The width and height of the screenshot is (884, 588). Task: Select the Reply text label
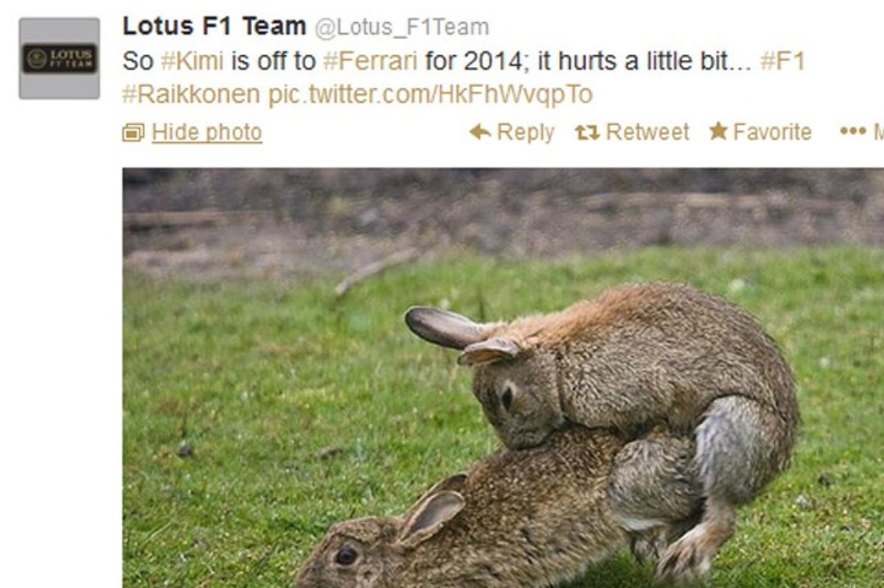(526, 132)
